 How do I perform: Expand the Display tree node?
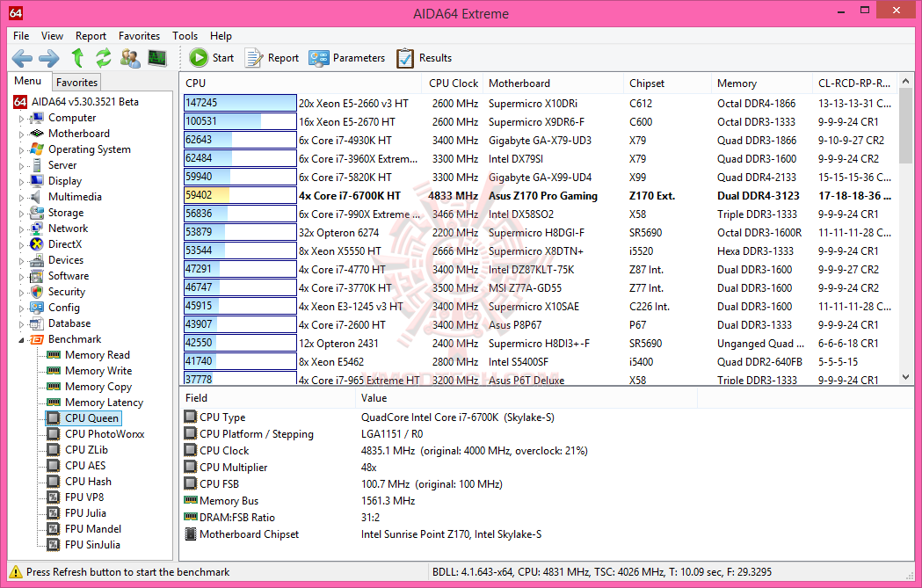pos(22,182)
